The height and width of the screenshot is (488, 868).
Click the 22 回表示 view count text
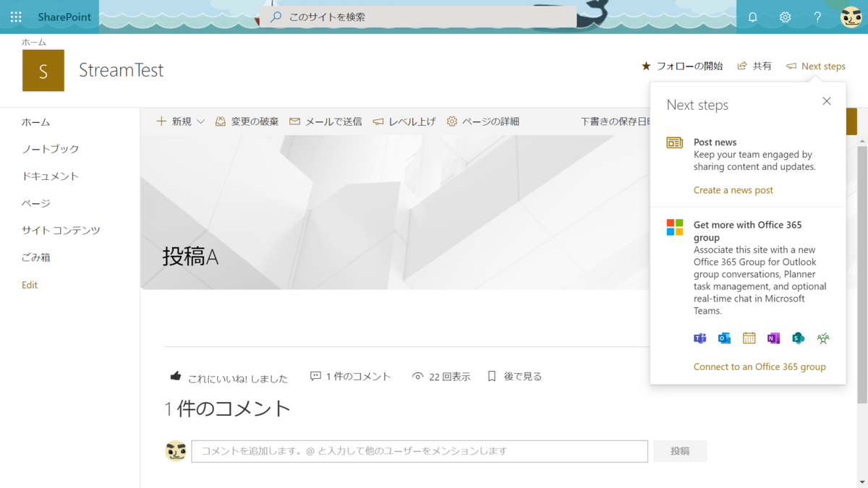[450, 376]
